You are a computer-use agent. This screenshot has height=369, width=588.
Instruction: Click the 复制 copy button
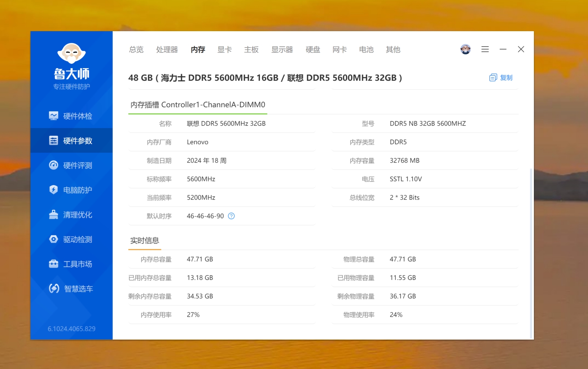click(501, 78)
